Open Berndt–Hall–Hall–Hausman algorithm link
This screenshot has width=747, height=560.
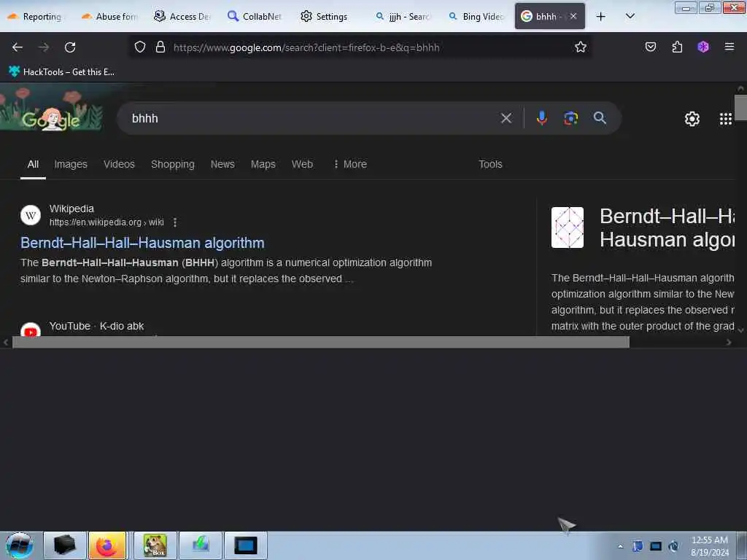tap(142, 243)
